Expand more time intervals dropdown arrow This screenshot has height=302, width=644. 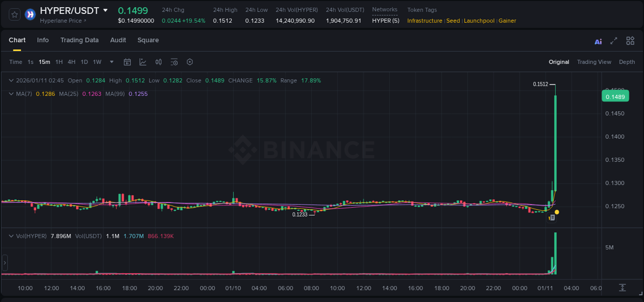(112, 62)
